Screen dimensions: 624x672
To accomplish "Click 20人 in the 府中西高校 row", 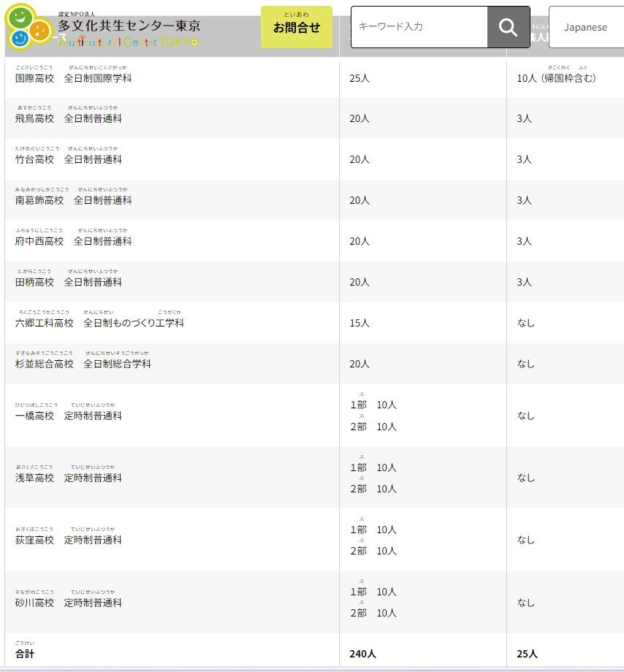I will coord(359,241).
